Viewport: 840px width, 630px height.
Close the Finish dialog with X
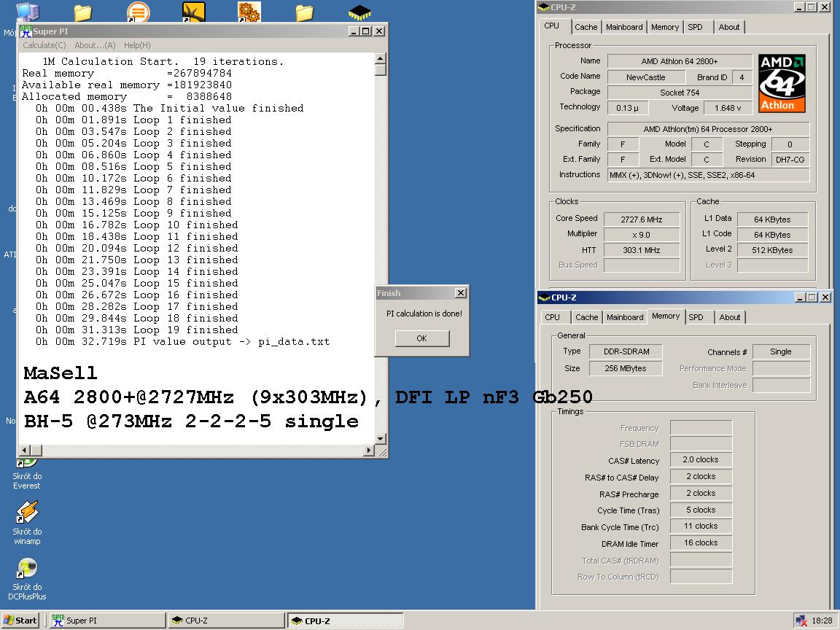pyautogui.click(x=461, y=293)
